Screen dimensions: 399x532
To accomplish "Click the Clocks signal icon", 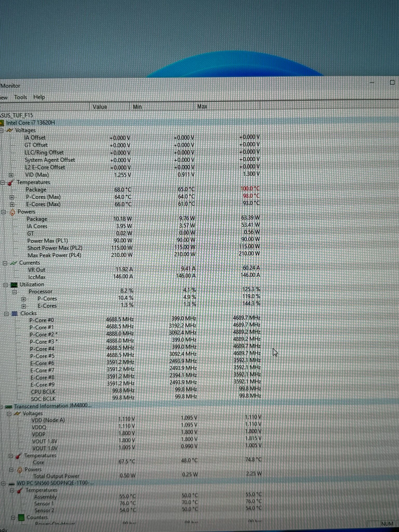I will point(15,314).
